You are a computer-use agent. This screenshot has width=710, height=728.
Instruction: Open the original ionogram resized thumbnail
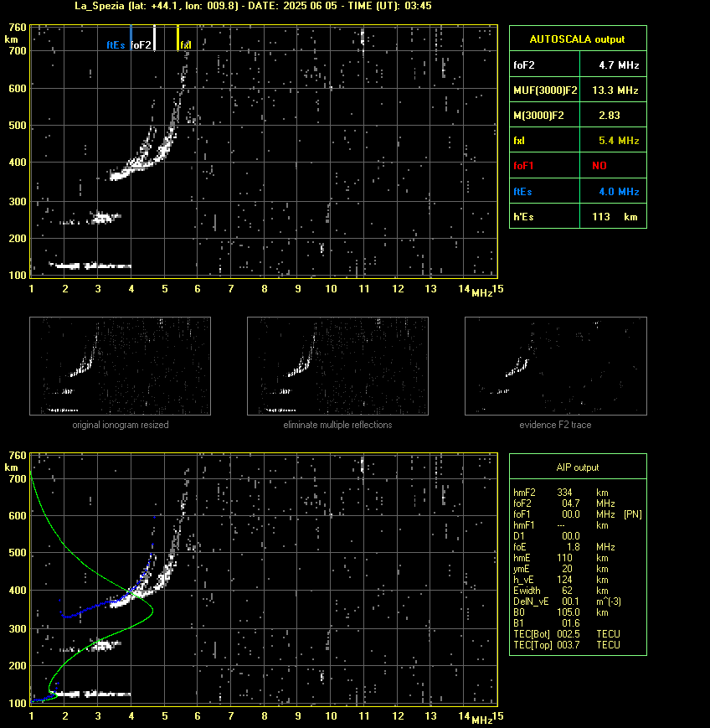pos(121,366)
